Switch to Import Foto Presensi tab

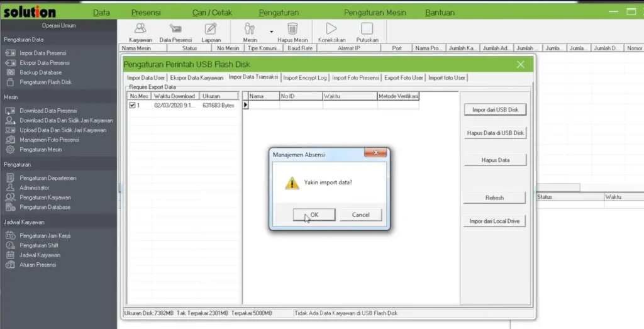(355, 78)
